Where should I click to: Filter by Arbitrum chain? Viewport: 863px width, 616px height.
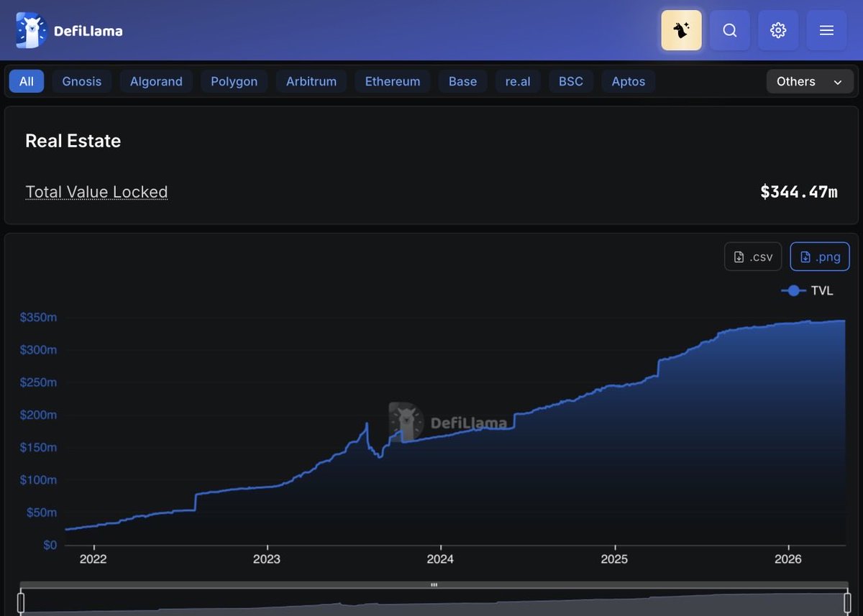[x=311, y=81]
